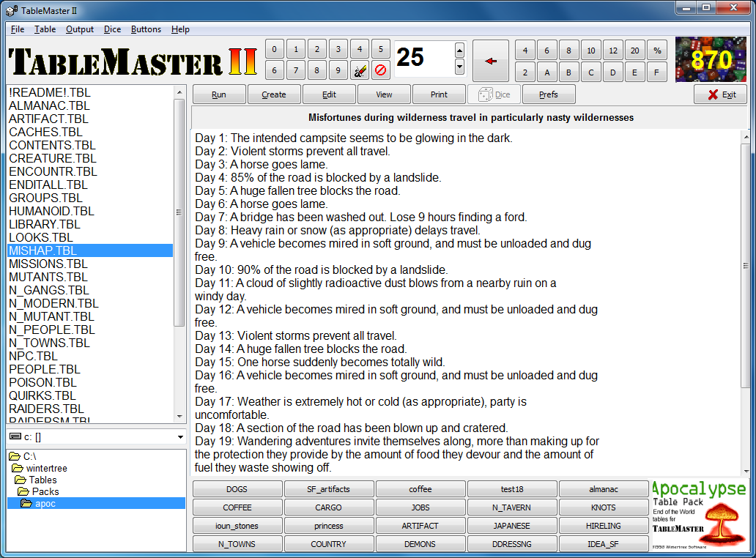Click the N_TAVERN quick button

(x=511, y=507)
